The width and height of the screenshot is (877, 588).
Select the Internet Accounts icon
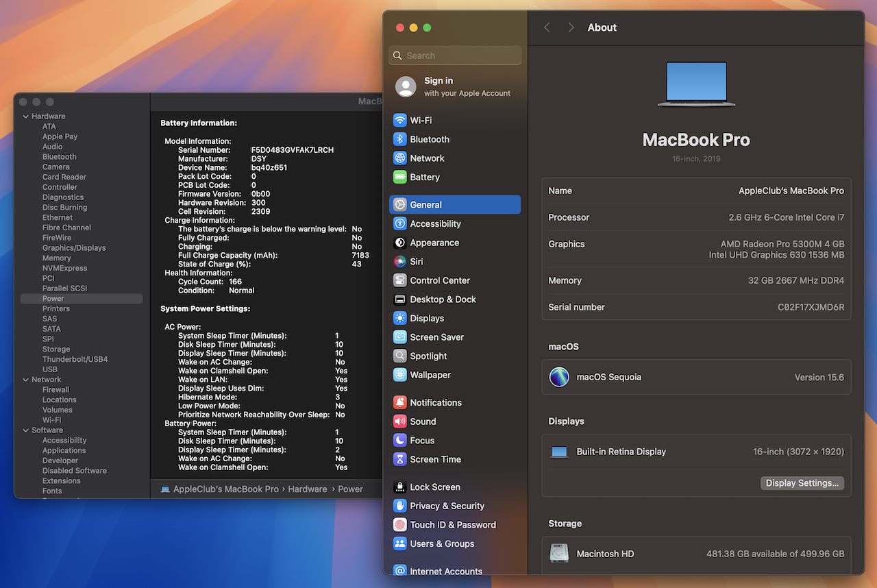click(x=400, y=571)
